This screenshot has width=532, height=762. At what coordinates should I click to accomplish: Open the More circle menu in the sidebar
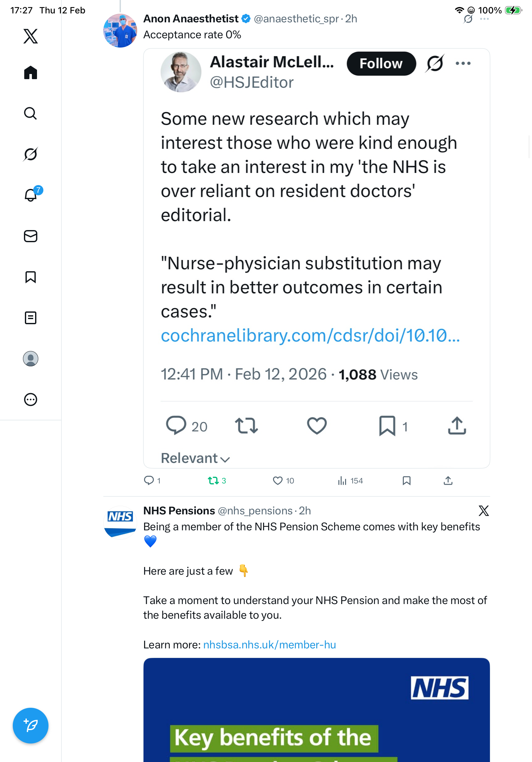tap(31, 400)
